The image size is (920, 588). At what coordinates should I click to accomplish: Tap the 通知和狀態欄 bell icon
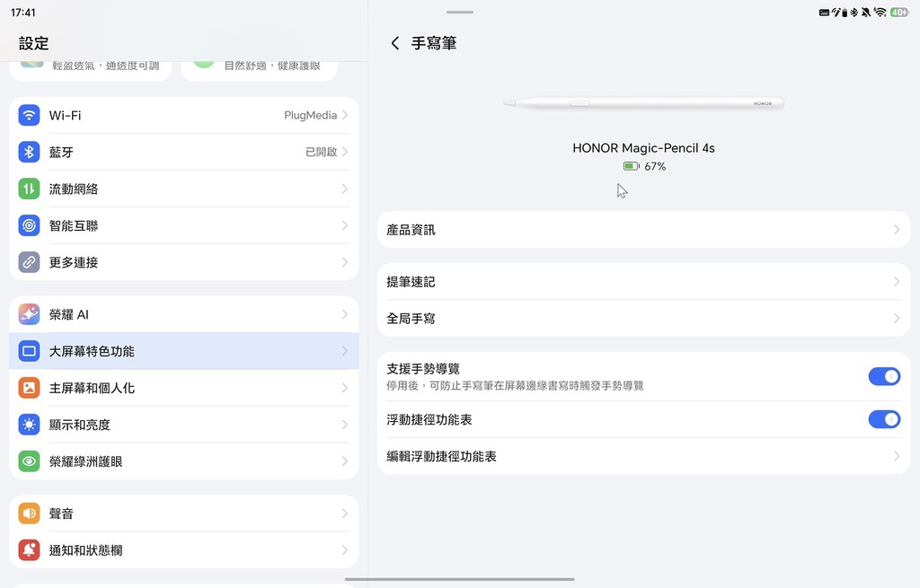click(29, 550)
